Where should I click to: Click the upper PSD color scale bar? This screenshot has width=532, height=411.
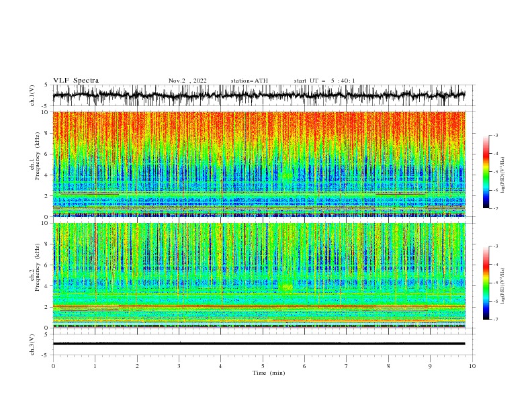pos(486,172)
